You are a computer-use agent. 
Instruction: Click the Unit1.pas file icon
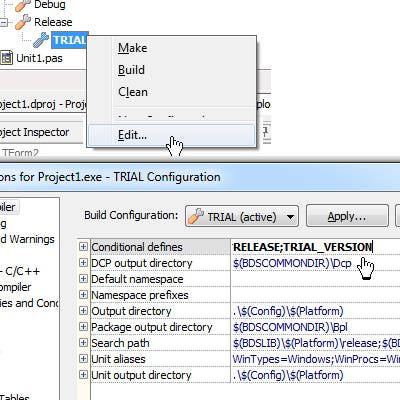click(7, 58)
